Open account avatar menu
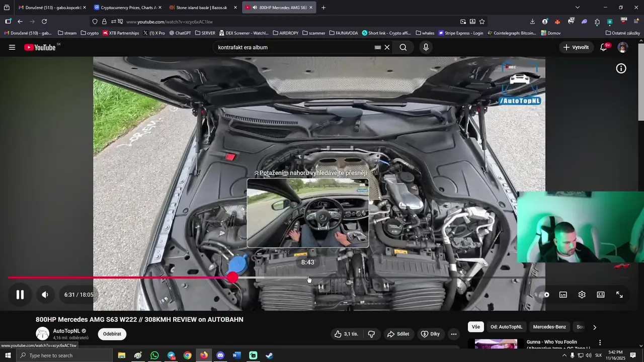The image size is (644, 362). click(623, 47)
